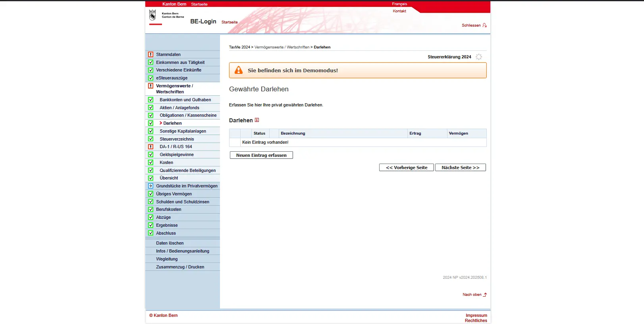Click the green checkmark beside eSteuerauszüge
644x324 pixels.
tap(150, 78)
